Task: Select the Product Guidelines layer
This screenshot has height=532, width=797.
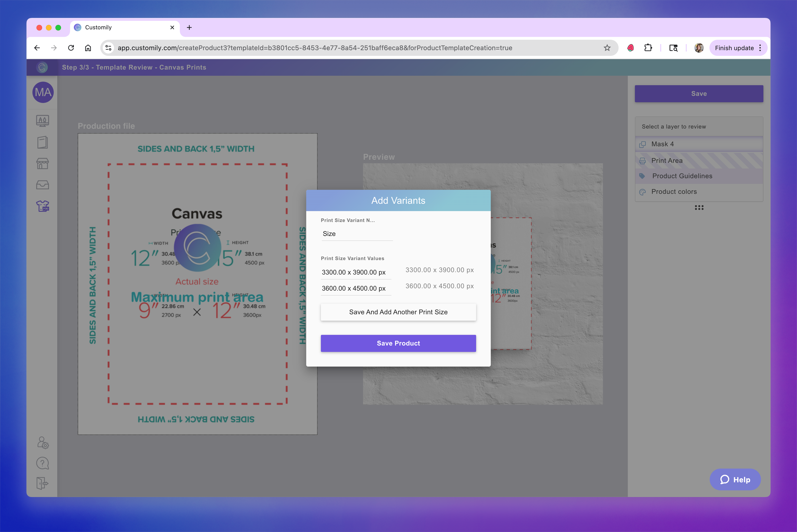Action: tap(699, 176)
